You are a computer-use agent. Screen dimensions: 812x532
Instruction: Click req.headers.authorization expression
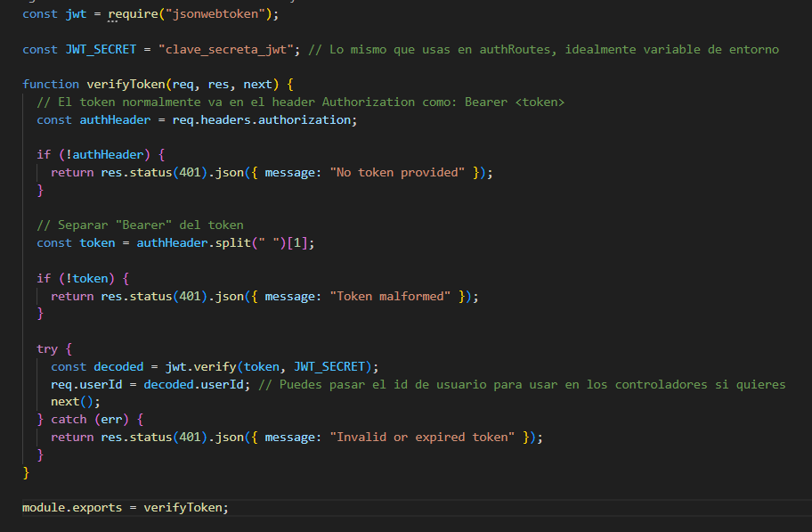click(261, 119)
